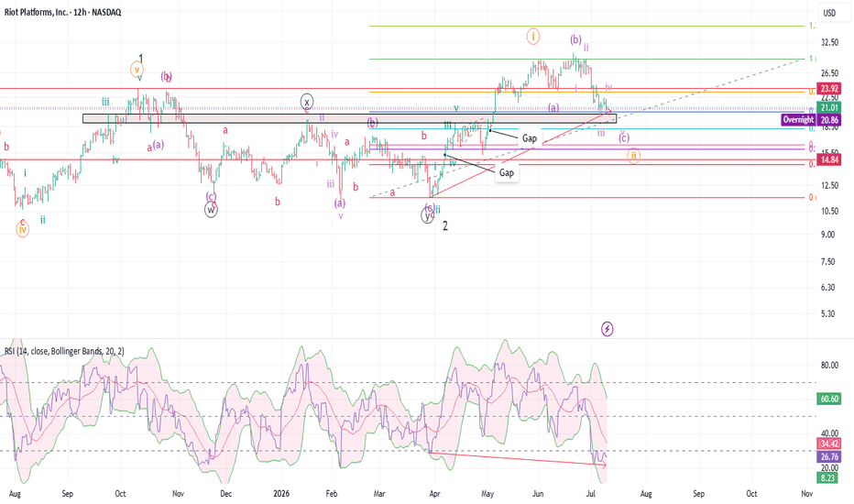Viewport: 854px width, 504px height.
Task: Click the 7.50 price axis value
Action: (827, 261)
